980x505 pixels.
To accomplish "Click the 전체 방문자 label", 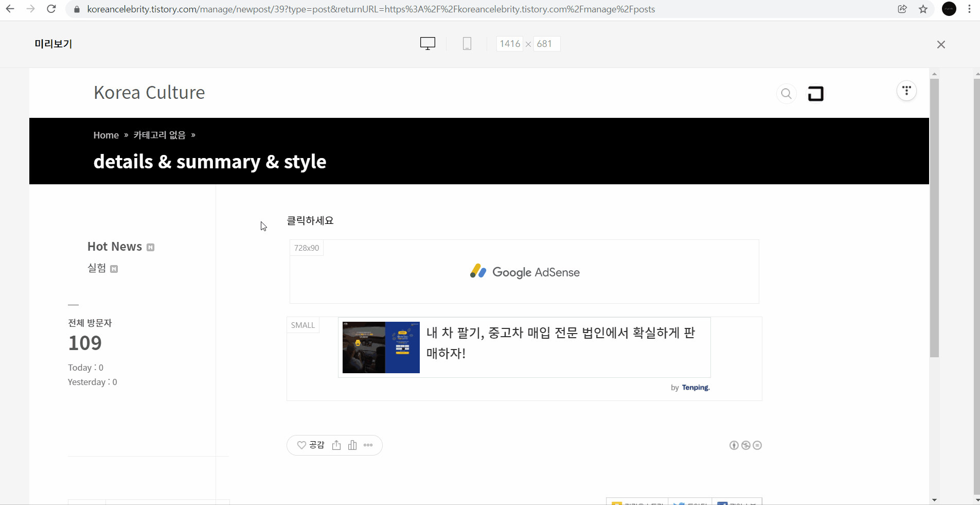I will (90, 323).
